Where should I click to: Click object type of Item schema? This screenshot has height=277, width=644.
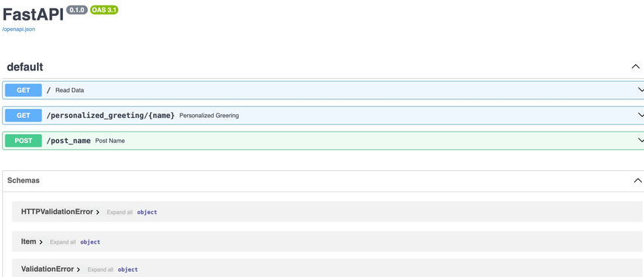click(x=90, y=242)
